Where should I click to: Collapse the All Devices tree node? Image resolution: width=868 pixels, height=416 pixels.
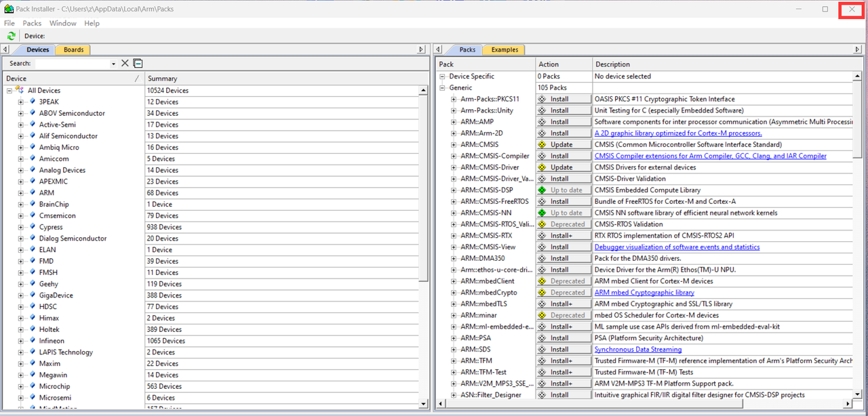(9, 90)
